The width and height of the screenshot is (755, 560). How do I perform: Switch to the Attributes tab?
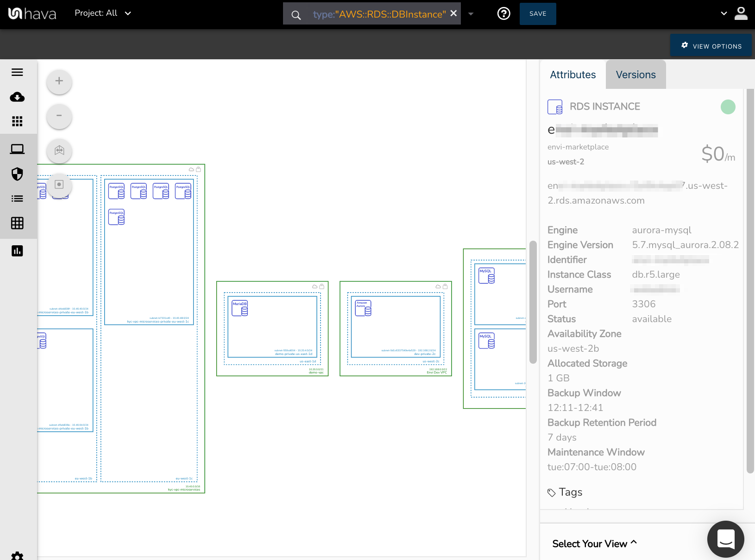point(573,75)
